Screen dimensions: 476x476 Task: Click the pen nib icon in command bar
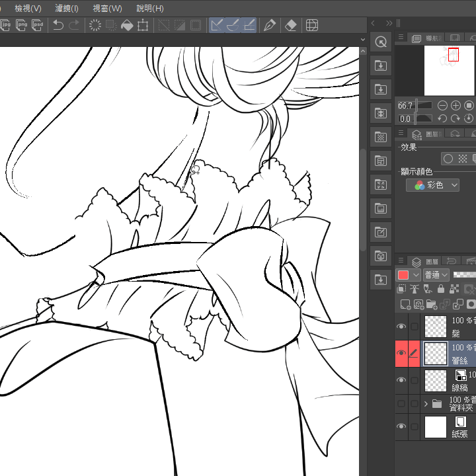click(x=270, y=25)
